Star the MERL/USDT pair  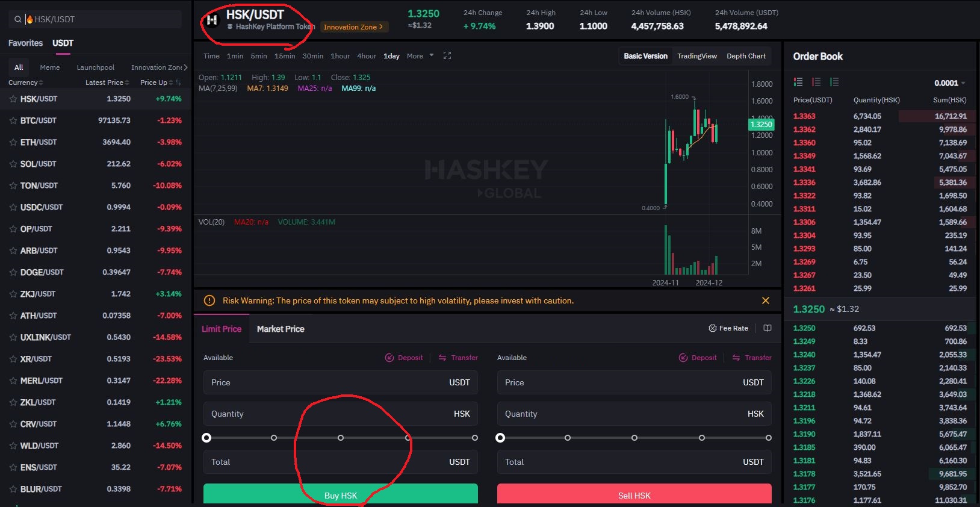[13, 381]
